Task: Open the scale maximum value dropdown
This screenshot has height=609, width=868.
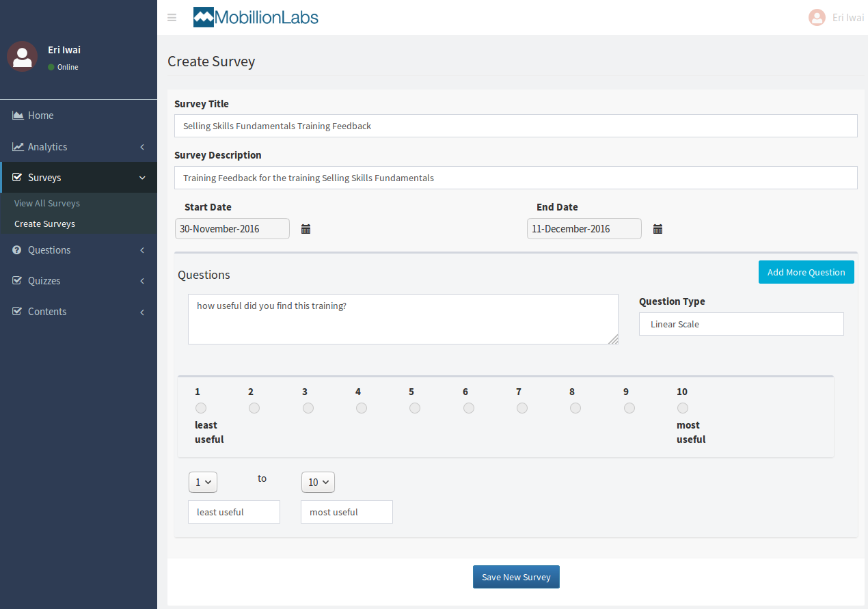Action: click(318, 482)
